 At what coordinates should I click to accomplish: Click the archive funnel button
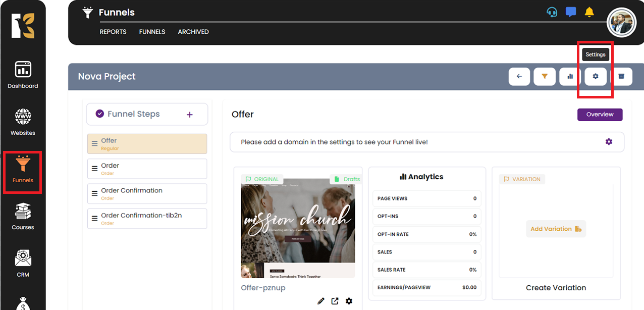[621, 76]
